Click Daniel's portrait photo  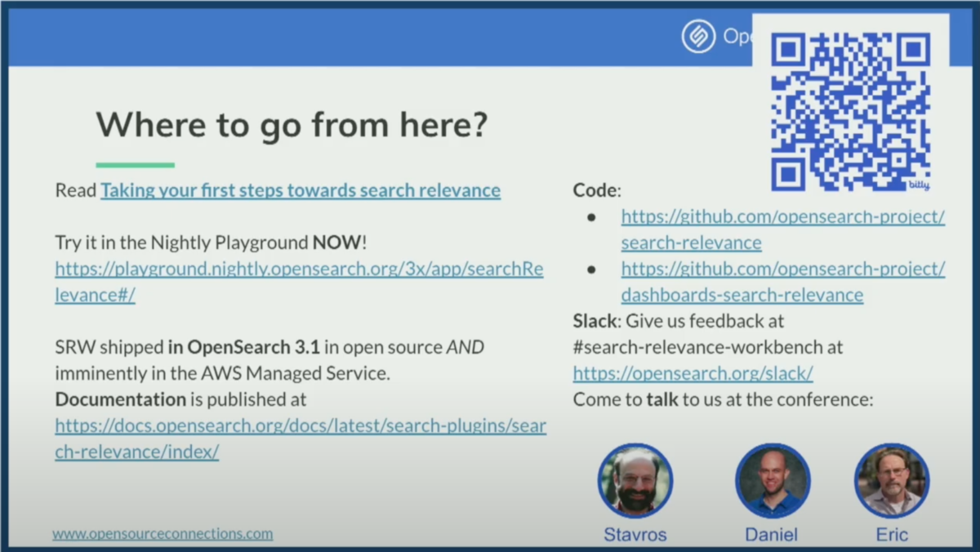(772, 481)
